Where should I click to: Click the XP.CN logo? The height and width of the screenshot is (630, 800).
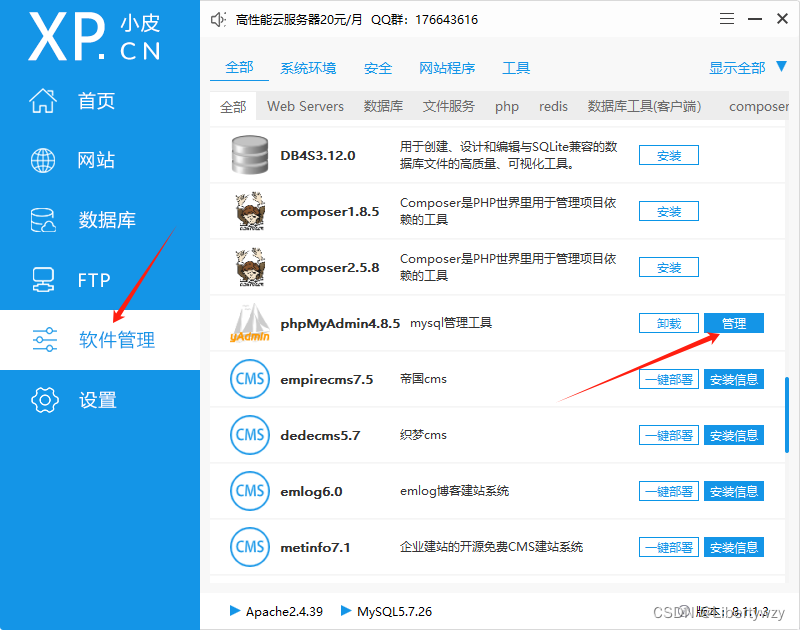[95, 37]
